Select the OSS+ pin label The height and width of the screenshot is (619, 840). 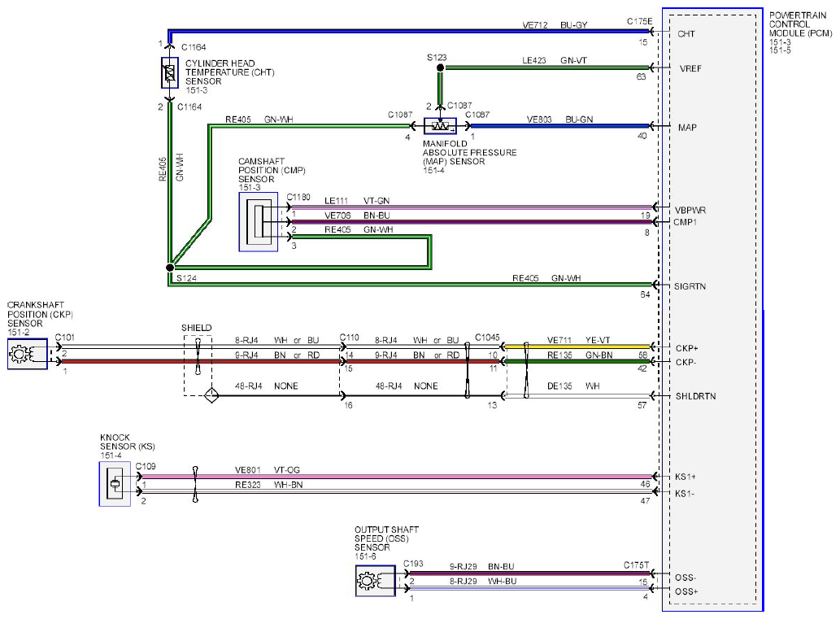coord(686,591)
